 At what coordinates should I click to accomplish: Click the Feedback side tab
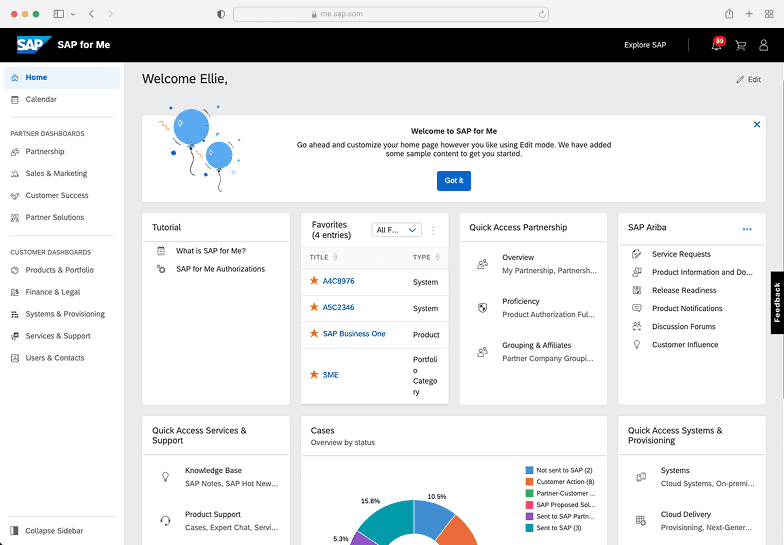pyautogui.click(x=777, y=302)
